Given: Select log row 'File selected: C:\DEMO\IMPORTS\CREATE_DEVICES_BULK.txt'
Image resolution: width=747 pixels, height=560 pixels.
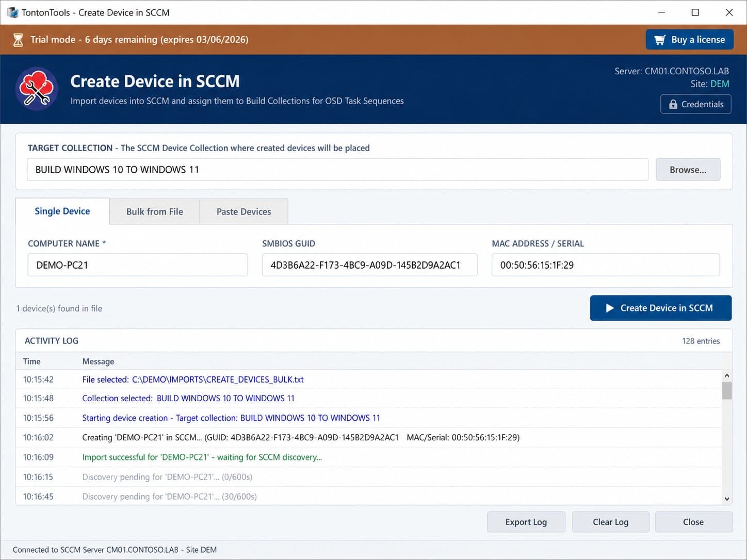Looking at the screenshot, I should coord(368,380).
